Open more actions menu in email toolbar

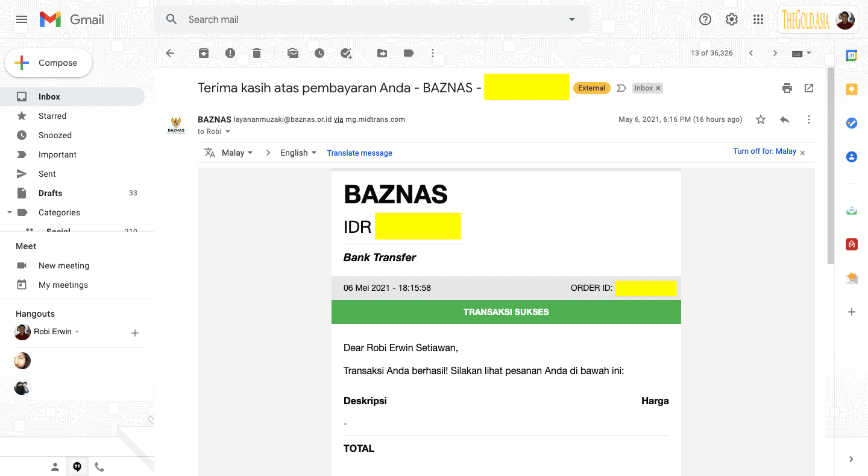point(433,53)
